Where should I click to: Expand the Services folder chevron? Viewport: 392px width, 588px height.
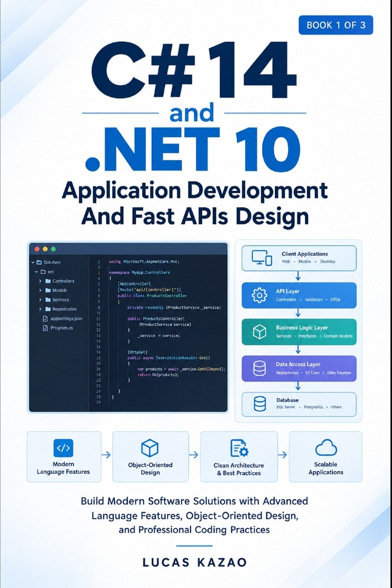pos(41,300)
